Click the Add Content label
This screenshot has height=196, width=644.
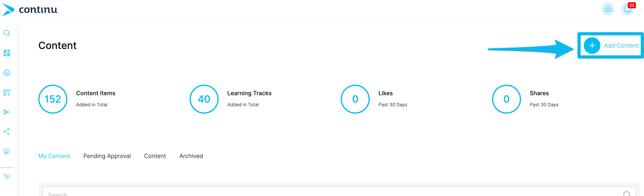pyautogui.click(x=621, y=46)
